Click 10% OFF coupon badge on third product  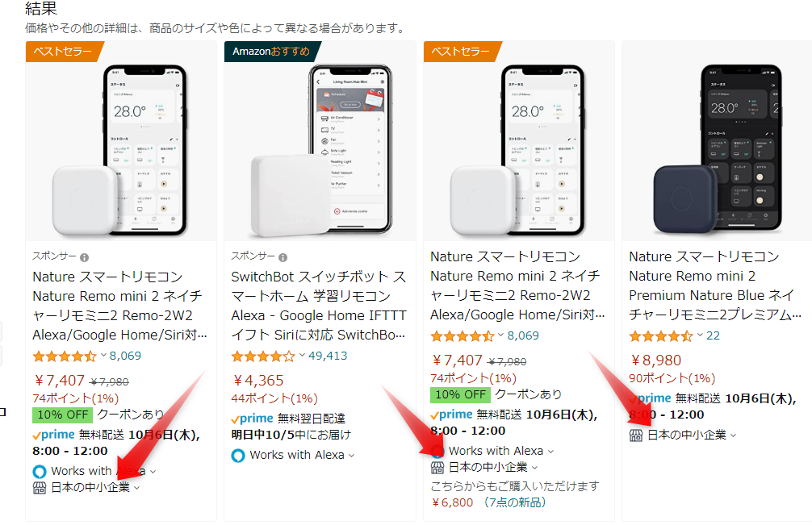[460, 394]
